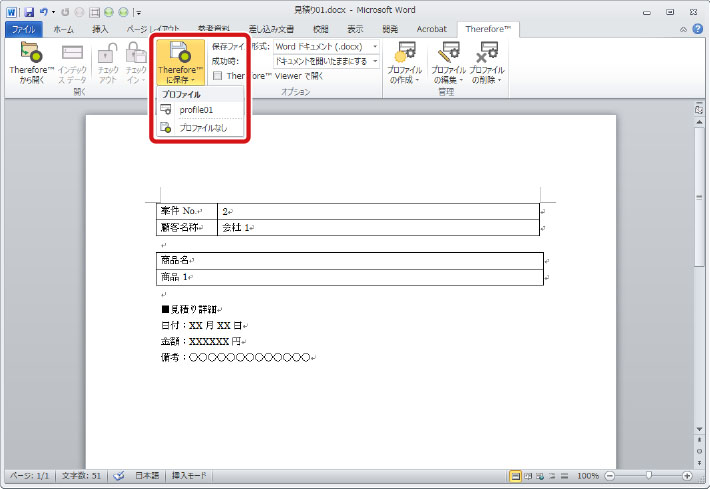
Task: Click the zoom-in plus button on zoom slider
Action: click(687, 476)
